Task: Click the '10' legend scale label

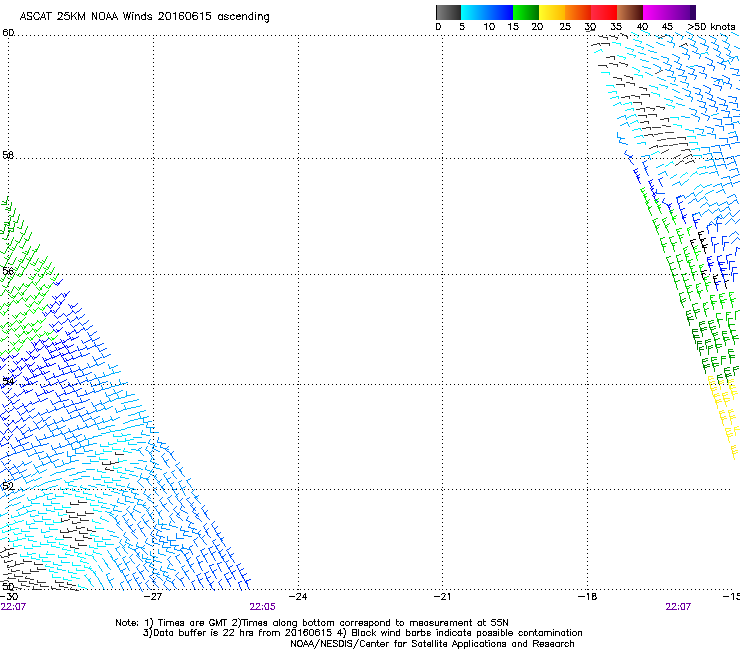Action: [489, 27]
